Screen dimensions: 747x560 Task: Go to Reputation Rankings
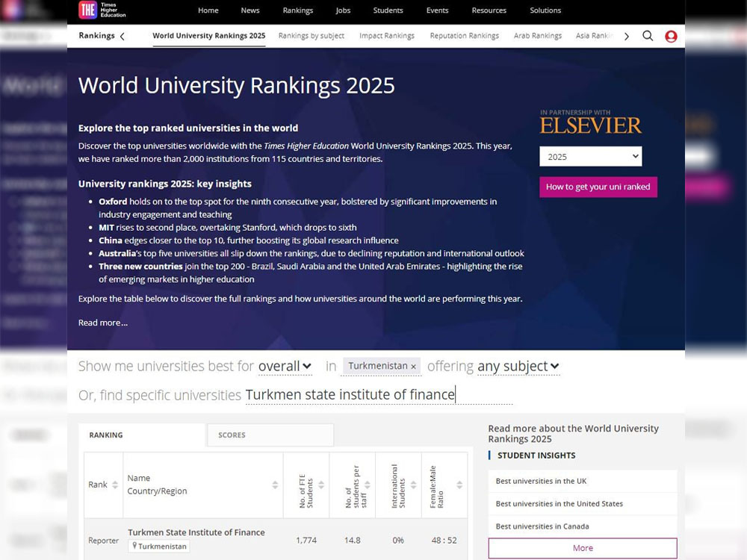(x=465, y=36)
